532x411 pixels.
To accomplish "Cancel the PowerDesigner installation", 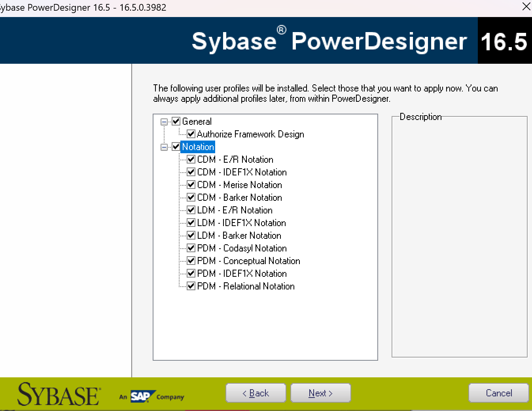I will pos(498,393).
